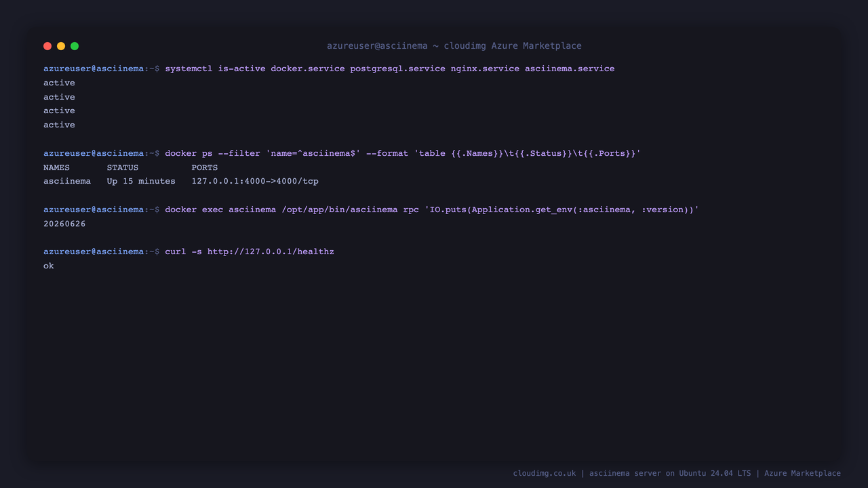Select the 'Up 15 minutes' status value

coord(141,181)
